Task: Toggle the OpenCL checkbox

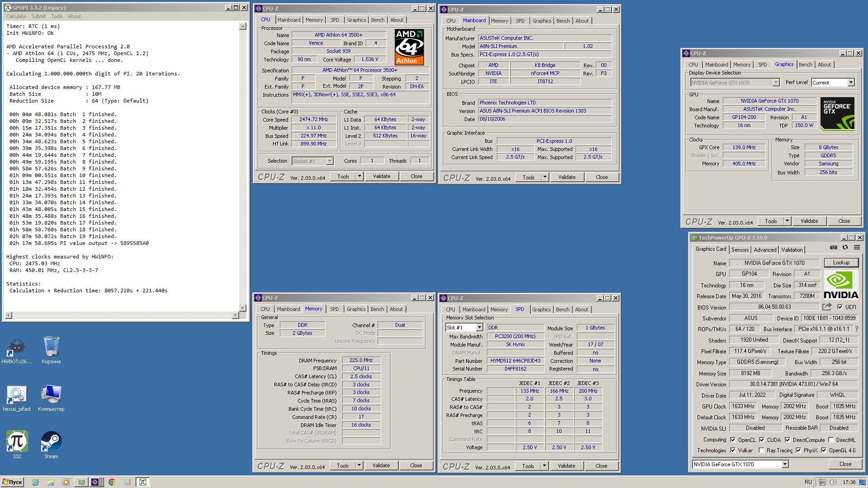Action: 733,440
